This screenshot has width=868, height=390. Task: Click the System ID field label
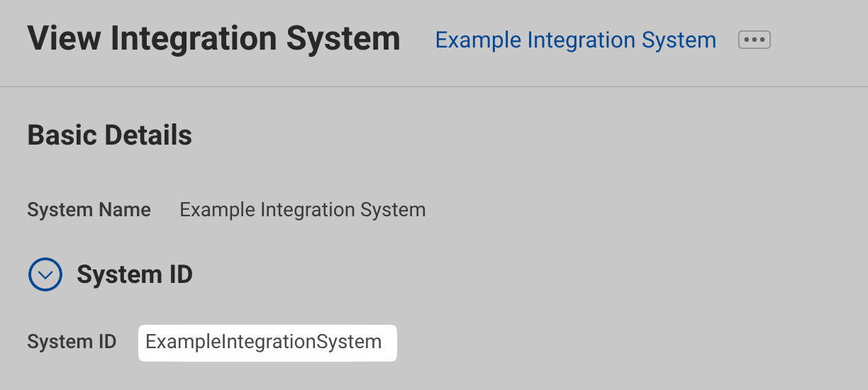[71, 342]
